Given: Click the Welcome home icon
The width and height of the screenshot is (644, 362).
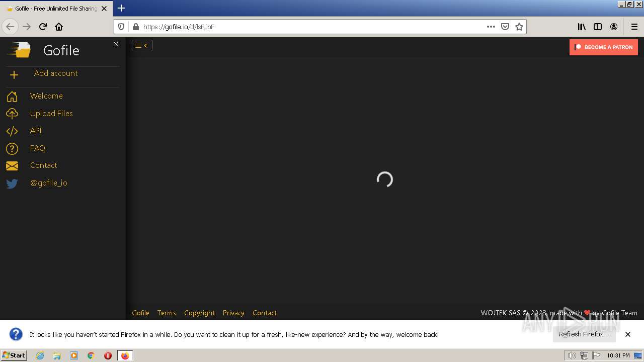Looking at the screenshot, I should (12, 96).
